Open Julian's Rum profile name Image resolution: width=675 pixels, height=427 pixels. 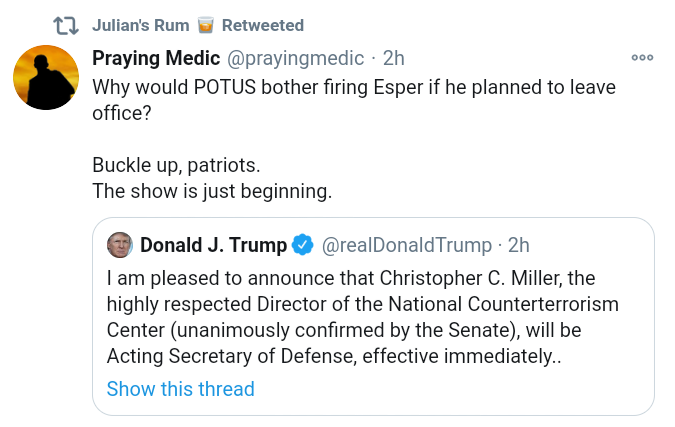pyautogui.click(x=140, y=24)
